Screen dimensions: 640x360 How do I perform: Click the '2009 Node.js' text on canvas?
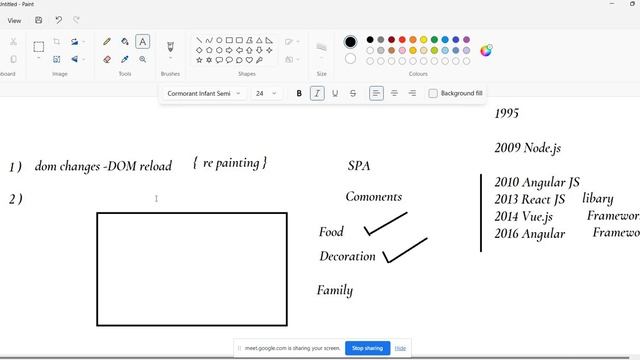click(x=527, y=148)
